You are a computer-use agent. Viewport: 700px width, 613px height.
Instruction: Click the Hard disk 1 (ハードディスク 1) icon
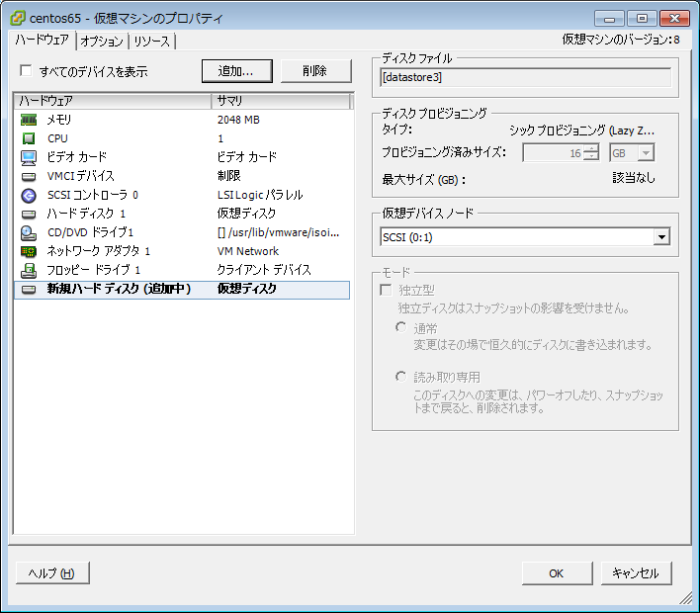(x=29, y=214)
